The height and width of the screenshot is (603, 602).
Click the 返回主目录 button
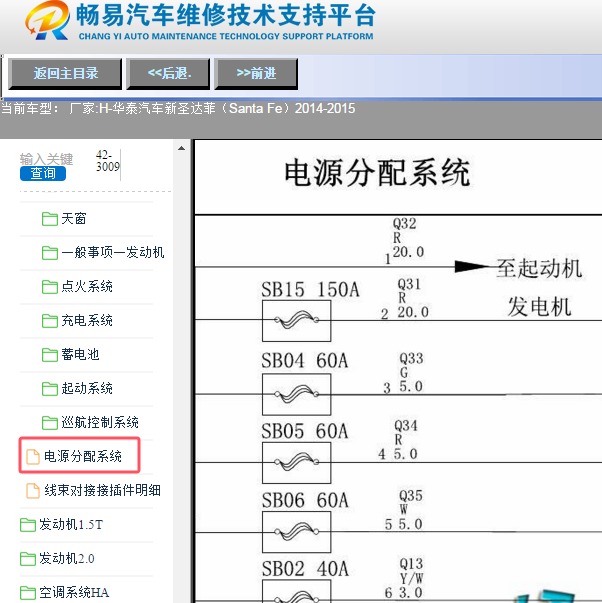point(65,74)
